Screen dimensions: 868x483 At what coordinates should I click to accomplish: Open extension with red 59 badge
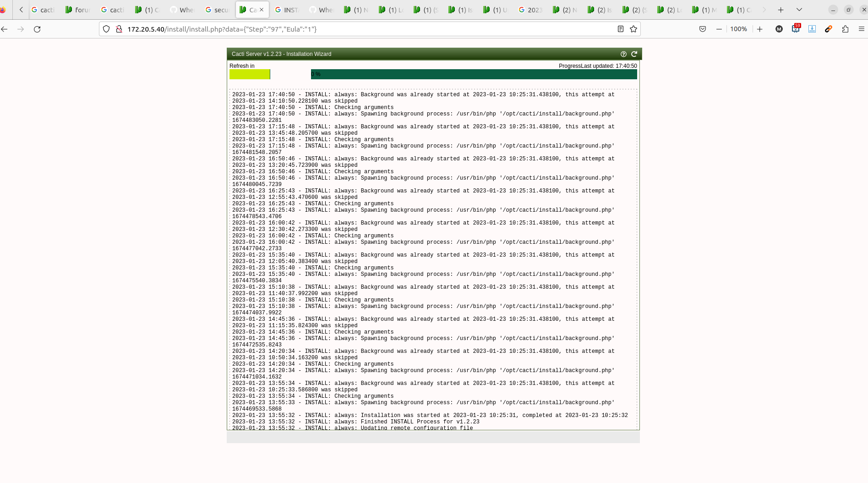pyautogui.click(x=796, y=28)
